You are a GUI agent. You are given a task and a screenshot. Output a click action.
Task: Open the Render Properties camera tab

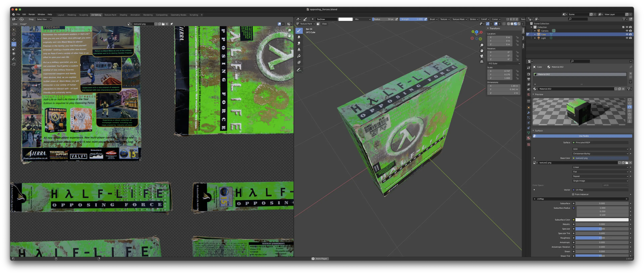[528, 74]
